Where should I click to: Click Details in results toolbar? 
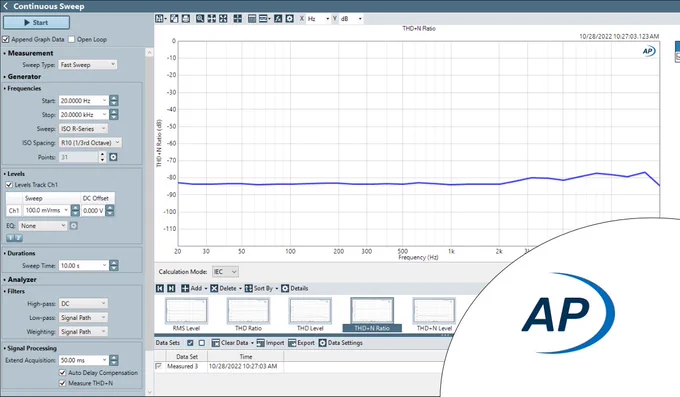[x=295, y=288]
